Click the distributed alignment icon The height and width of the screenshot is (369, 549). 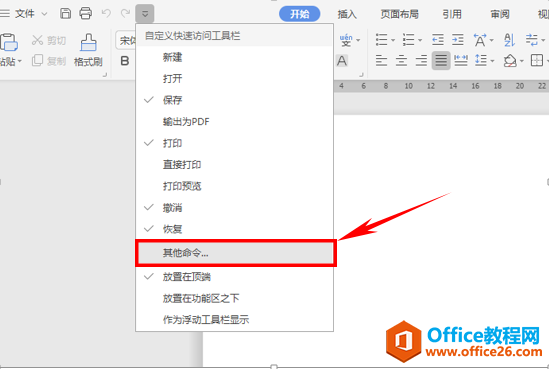461,61
